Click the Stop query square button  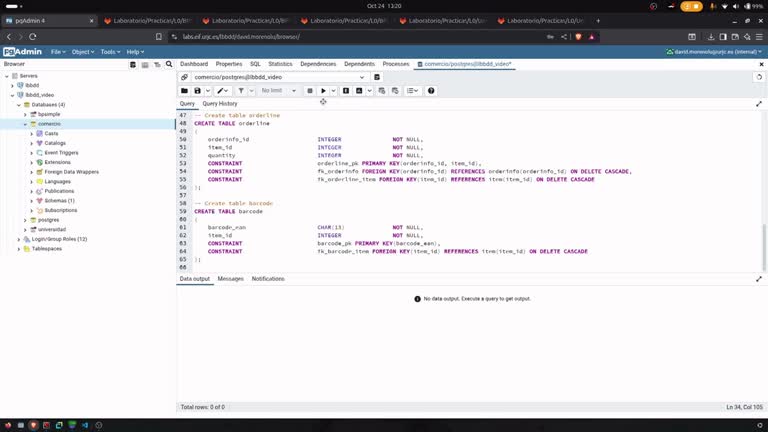click(x=310, y=91)
